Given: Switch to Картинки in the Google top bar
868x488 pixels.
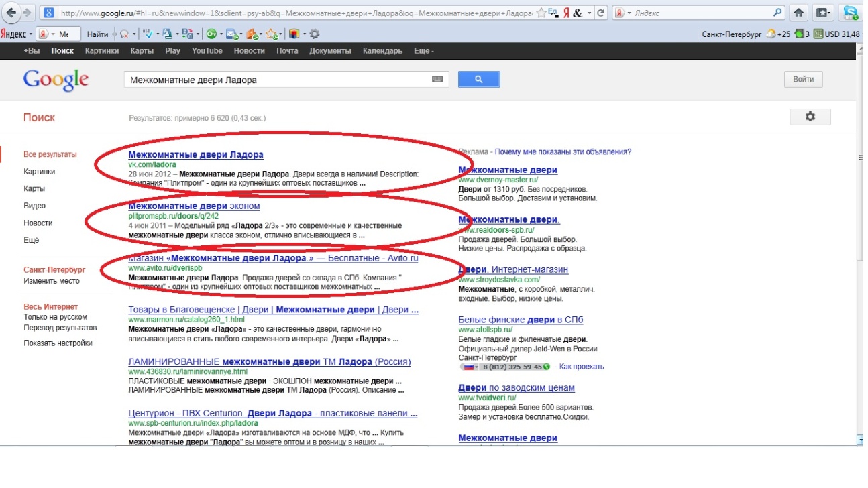Looking at the screenshot, I should click(x=102, y=51).
